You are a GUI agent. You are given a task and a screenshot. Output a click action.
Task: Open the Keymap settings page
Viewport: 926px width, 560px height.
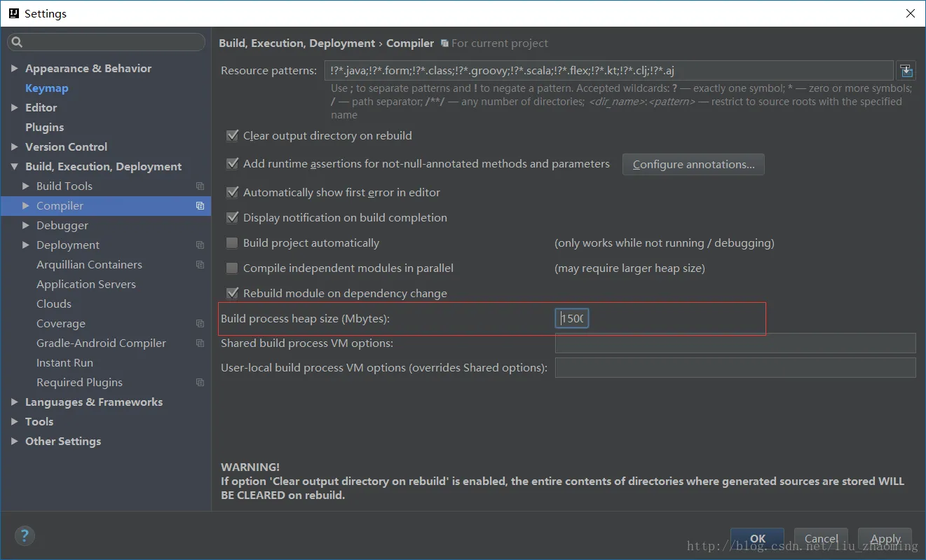coord(47,88)
